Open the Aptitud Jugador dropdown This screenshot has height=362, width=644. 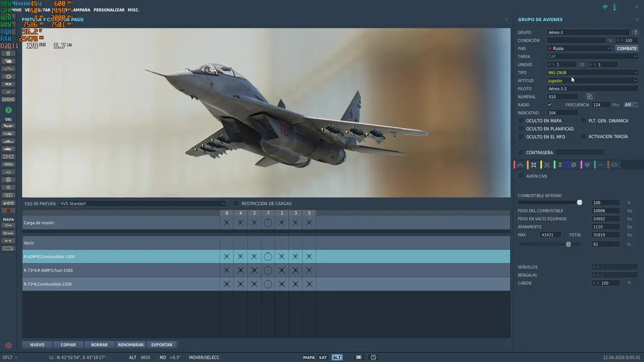[593, 80]
